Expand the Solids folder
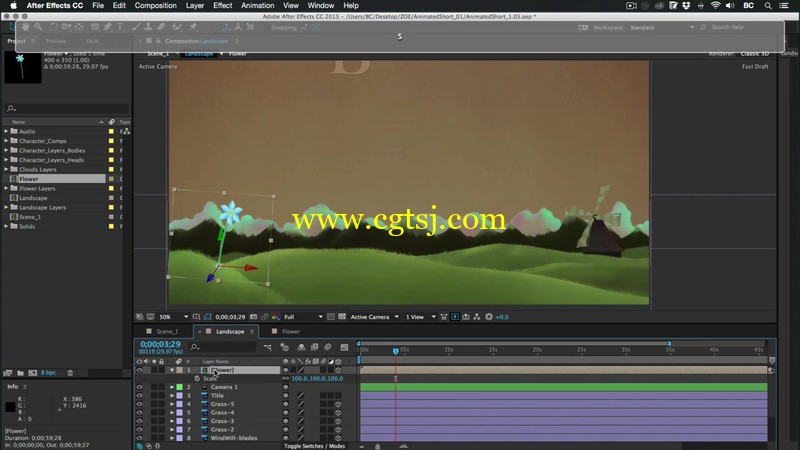The width and height of the screenshot is (800, 450). click(x=6, y=226)
